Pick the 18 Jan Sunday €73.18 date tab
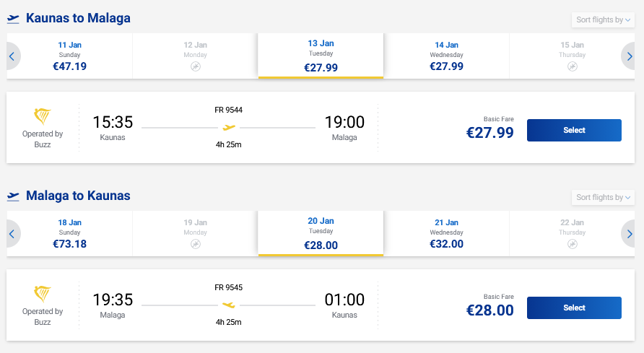Image resolution: width=644 pixels, height=353 pixels. (69, 233)
